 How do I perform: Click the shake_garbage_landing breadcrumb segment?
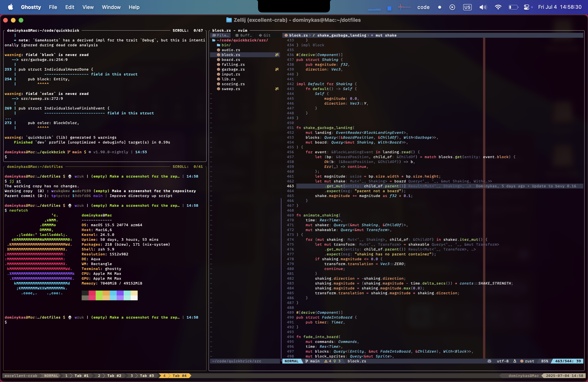(341, 35)
